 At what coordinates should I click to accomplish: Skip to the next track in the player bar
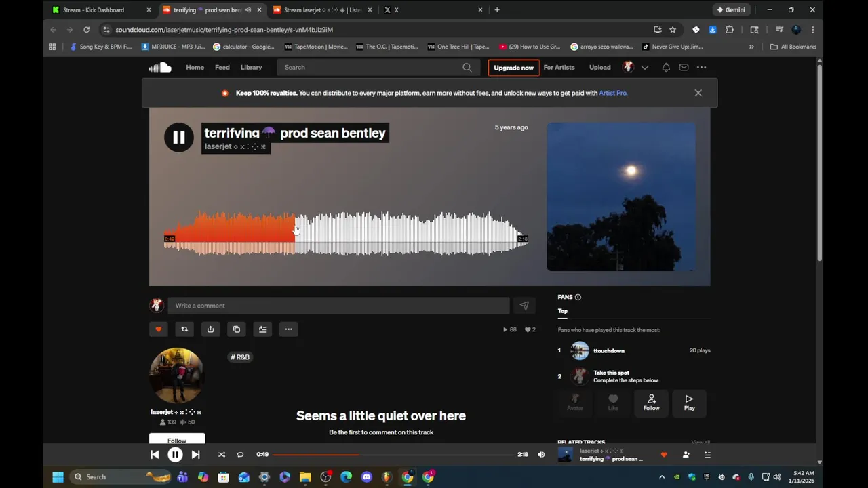(x=195, y=455)
